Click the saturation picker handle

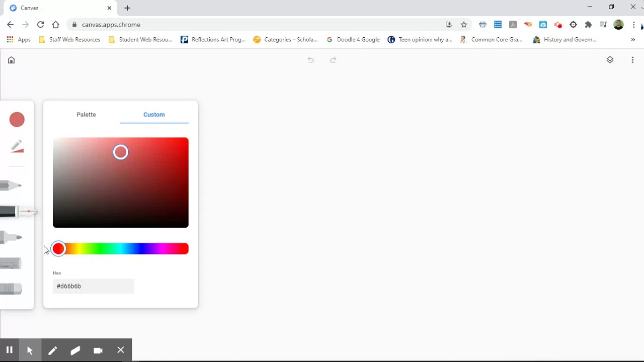[x=121, y=152]
